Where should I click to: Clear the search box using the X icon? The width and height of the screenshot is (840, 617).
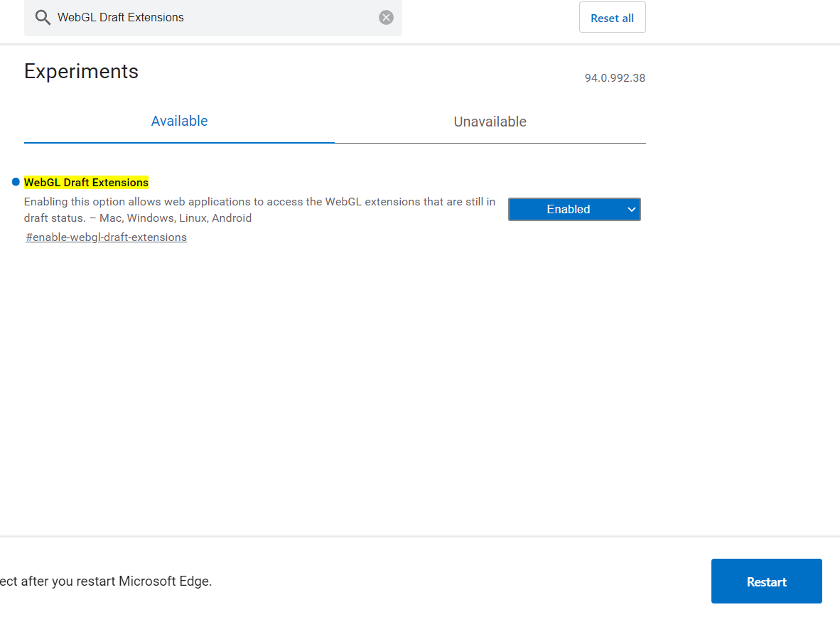(386, 17)
